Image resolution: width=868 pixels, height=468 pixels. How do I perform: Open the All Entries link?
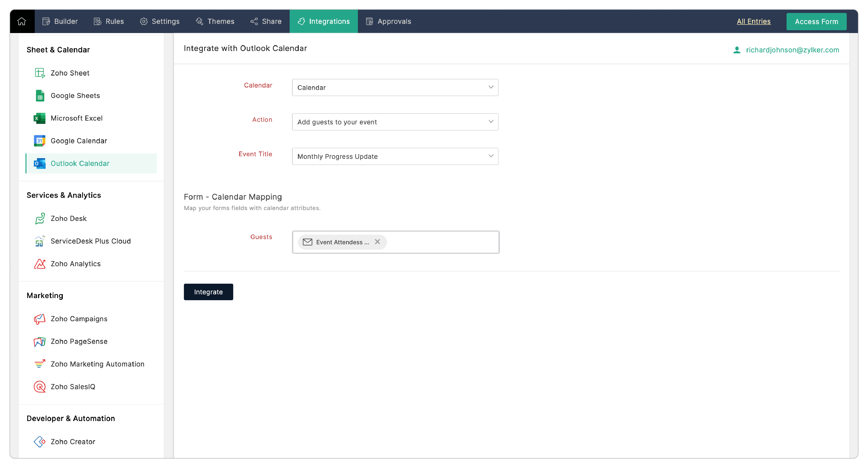point(754,21)
